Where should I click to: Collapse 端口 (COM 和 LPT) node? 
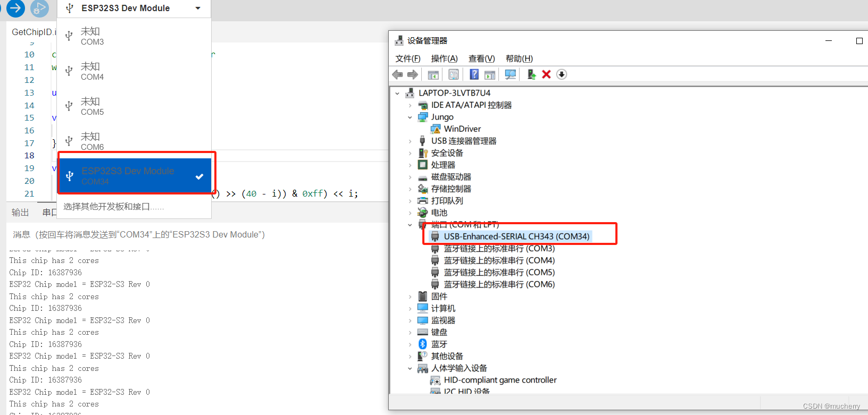(x=410, y=225)
